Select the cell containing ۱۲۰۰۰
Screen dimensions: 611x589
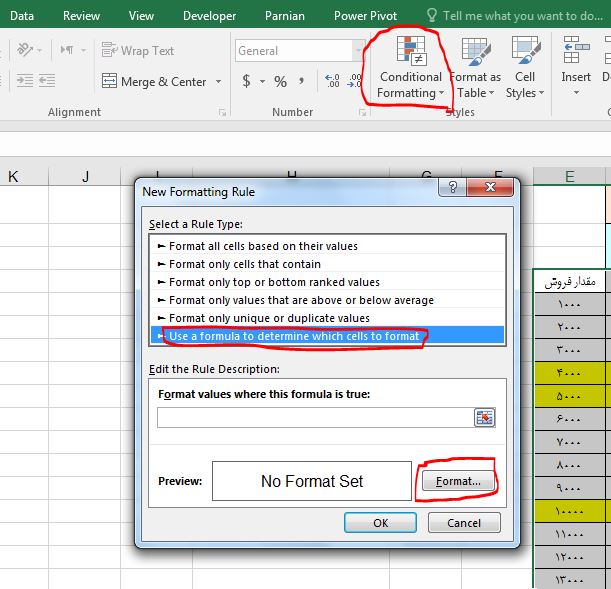[x=569, y=557]
